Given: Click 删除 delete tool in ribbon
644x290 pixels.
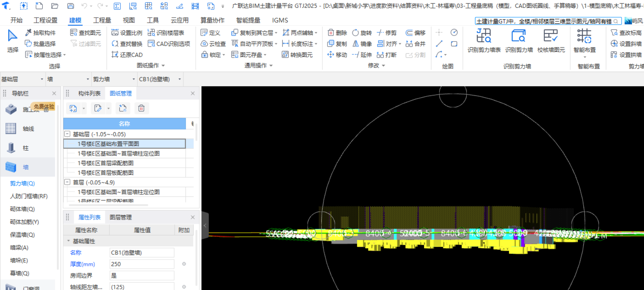Looking at the screenshot, I should pos(337,33).
